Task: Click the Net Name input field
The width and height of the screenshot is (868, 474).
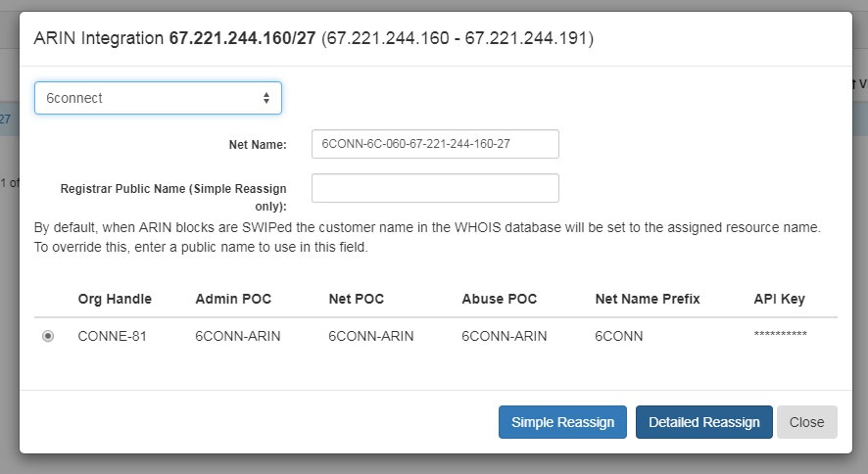Action: 435,144
